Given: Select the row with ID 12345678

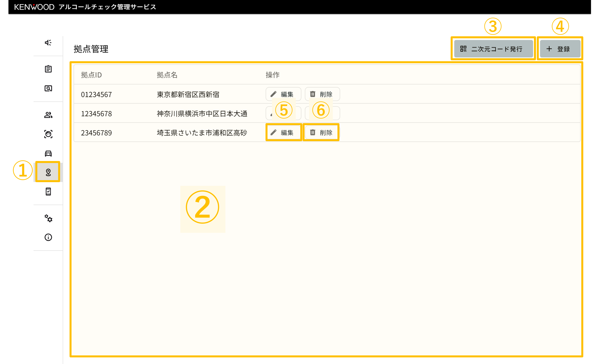Looking at the screenshot, I should [96, 113].
